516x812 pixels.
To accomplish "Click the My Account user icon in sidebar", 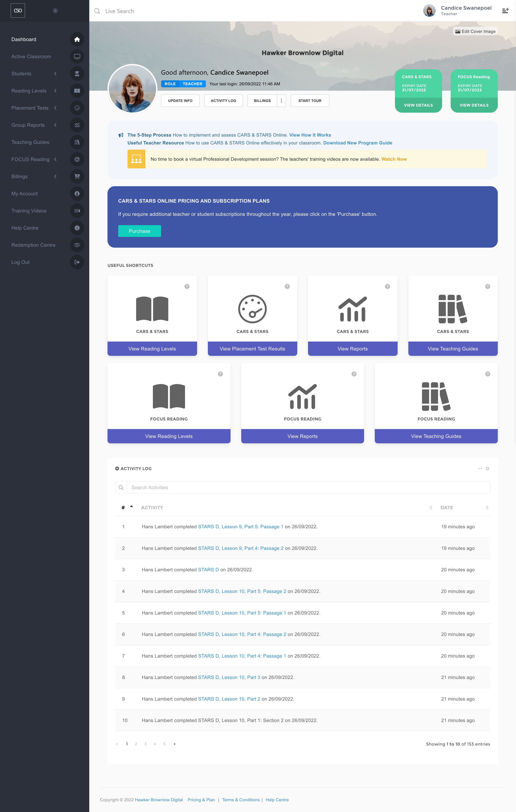I will click(77, 194).
